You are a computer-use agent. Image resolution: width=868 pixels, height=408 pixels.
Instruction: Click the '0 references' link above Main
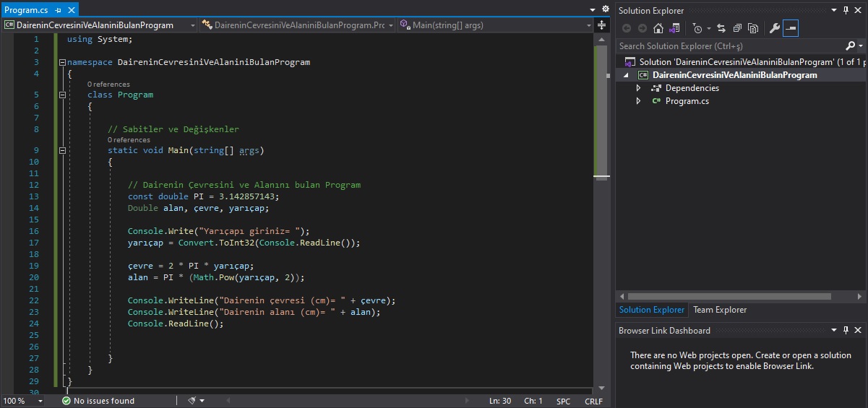[129, 140]
